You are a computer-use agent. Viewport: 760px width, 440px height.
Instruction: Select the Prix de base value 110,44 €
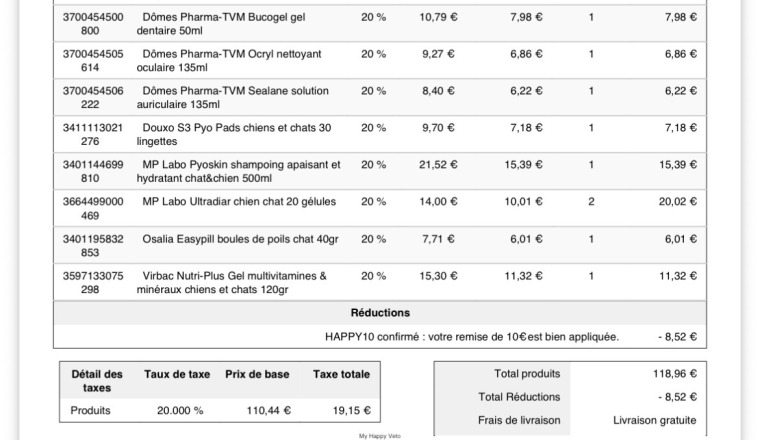(x=269, y=410)
